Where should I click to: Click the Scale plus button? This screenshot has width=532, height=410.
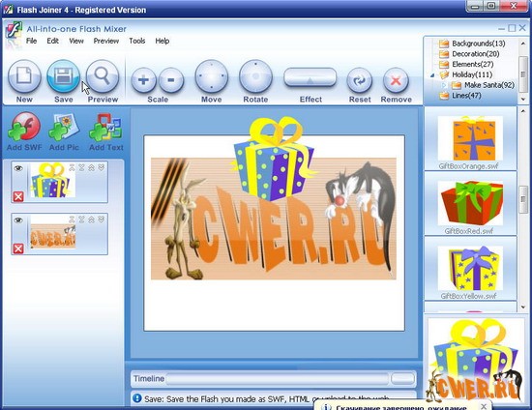coord(143,80)
